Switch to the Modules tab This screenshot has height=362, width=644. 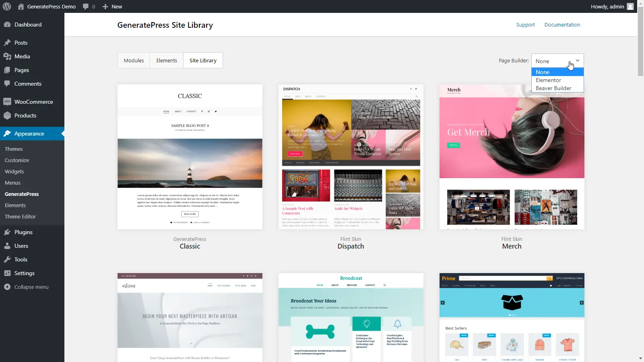[134, 60]
